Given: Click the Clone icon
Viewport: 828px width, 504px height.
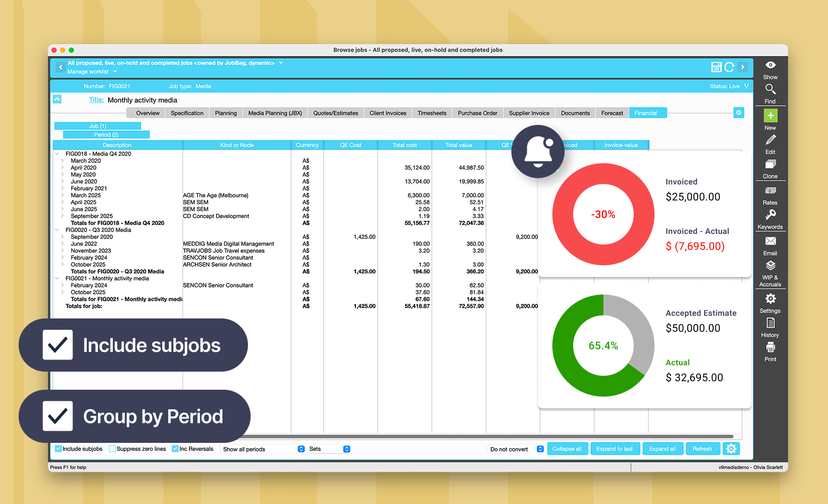Looking at the screenshot, I should (770, 164).
